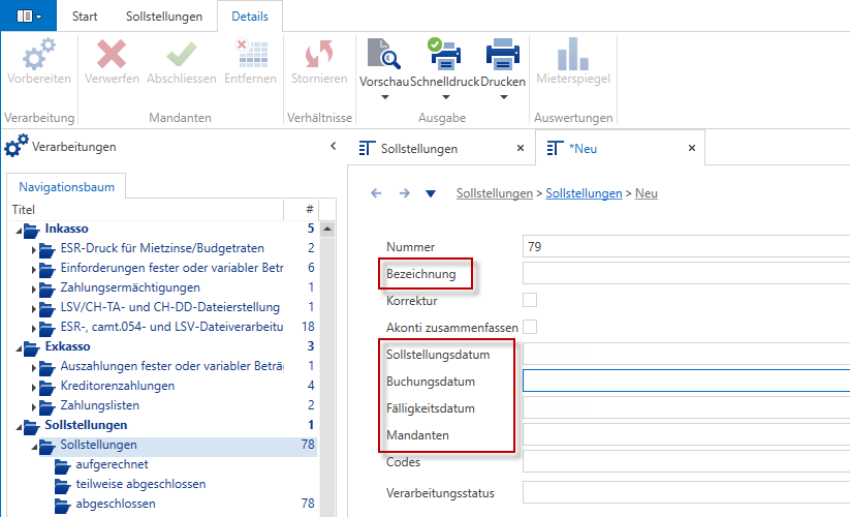Switch to the Start ribbon tab
Screen dimensions: 850x517
[x=85, y=16]
